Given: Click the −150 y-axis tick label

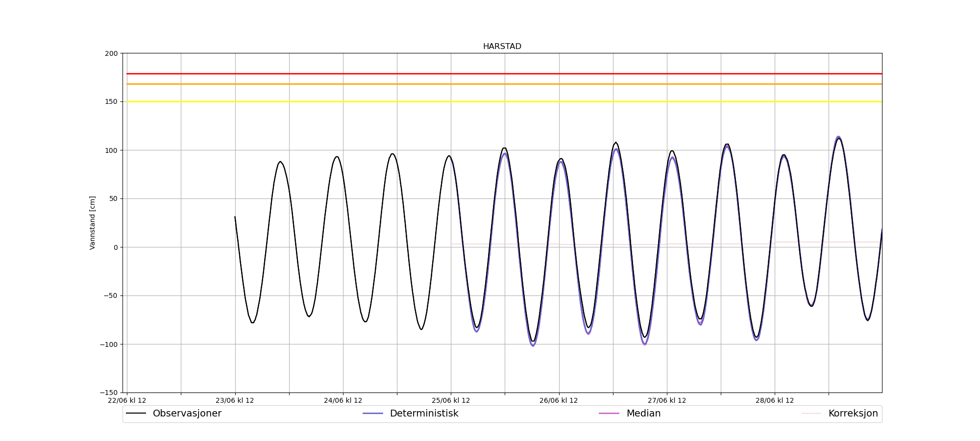Looking at the screenshot, I should (109, 392).
